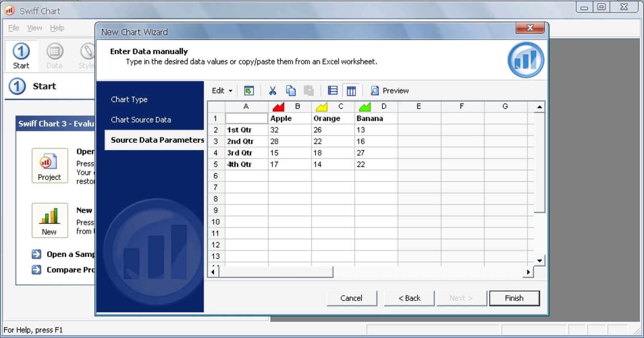Select the 2nd Qtr row label cell
Image resolution: width=644 pixels, height=338 pixels.
click(246, 141)
